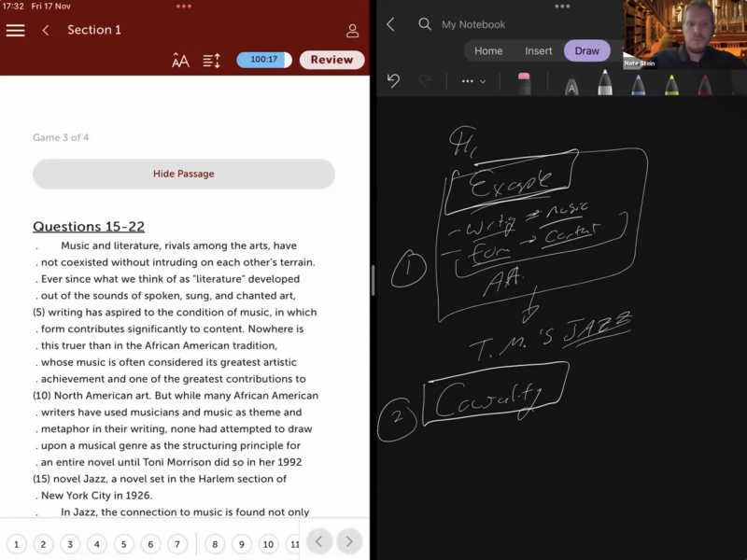Switch to the Insert tab
Viewport: 747px width, 560px height.
(x=539, y=51)
